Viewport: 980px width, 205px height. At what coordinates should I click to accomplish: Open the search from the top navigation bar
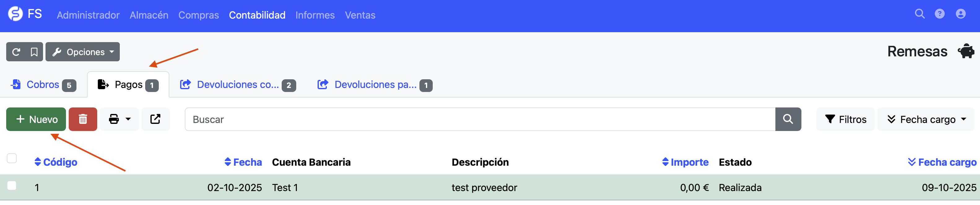point(920,14)
